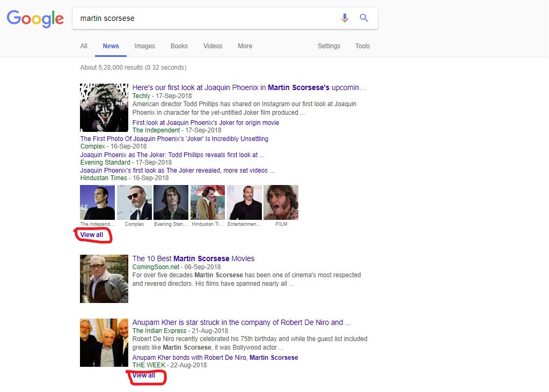
Task: Go to the Books tab
Action: click(x=179, y=46)
